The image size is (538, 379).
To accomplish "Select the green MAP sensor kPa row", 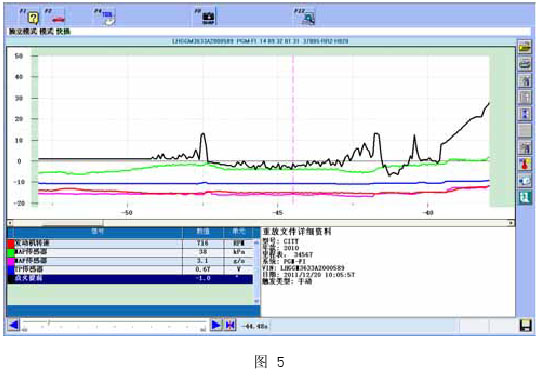I will [130, 252].
